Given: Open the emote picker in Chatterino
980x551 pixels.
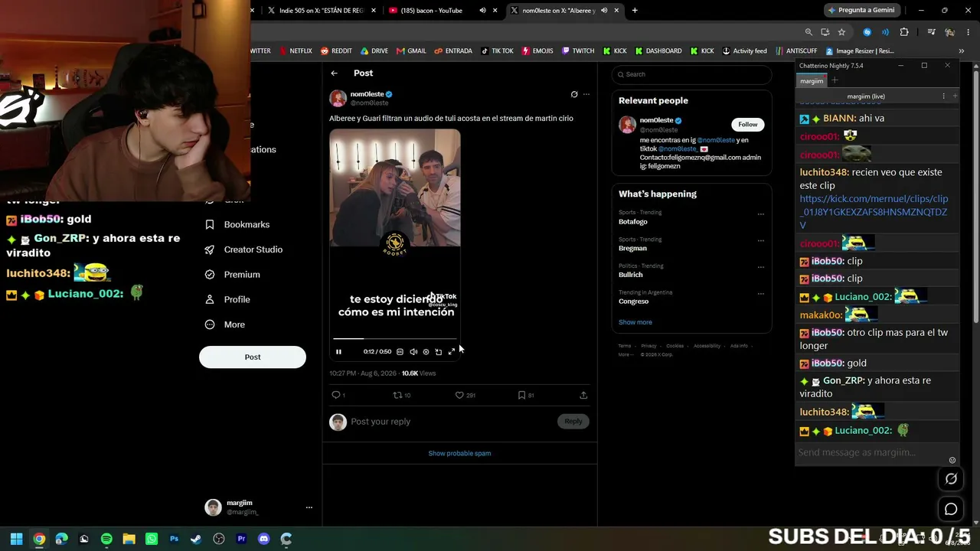Looking at the screenshot, I should click(952, 461).
